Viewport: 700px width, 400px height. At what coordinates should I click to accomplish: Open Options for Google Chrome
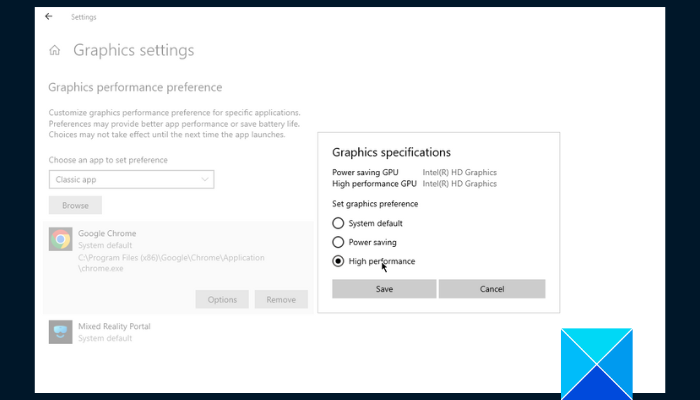point(222,299)
